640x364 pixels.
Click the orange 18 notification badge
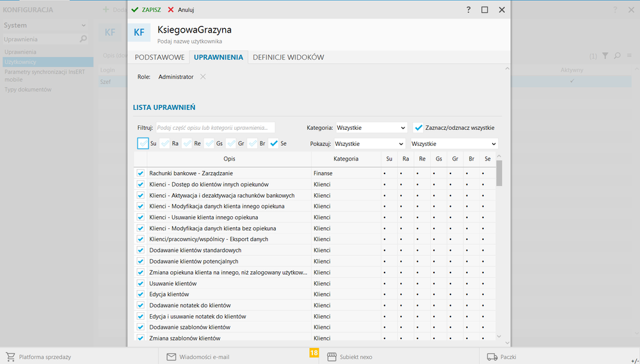(314, 352)
